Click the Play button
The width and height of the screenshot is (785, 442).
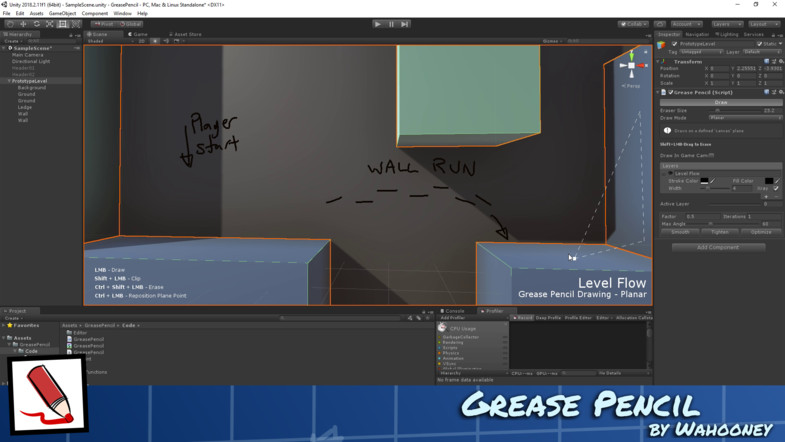click(x=378, y=24)
